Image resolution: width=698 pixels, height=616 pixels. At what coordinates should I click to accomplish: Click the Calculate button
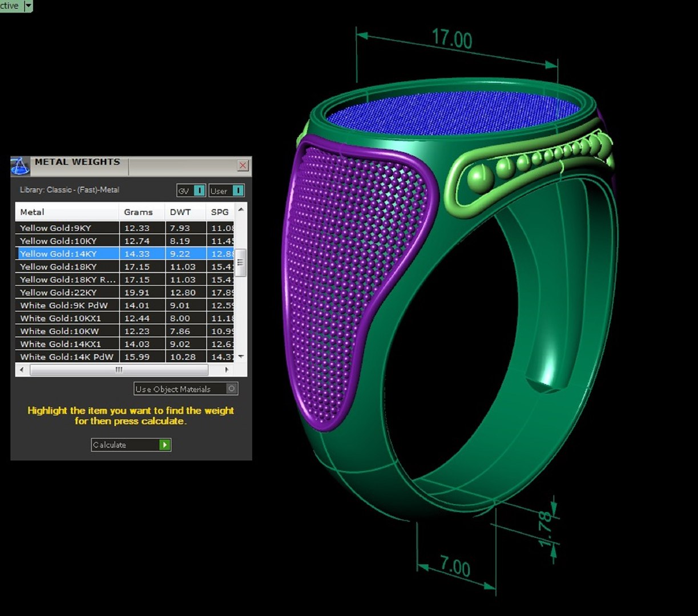click(x=131, y=445)
